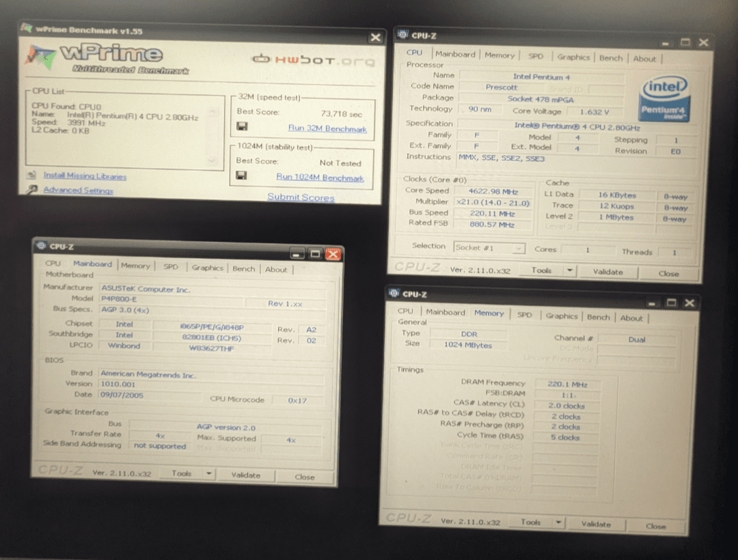Click the BIOS Version 1010.001 field
Viewport: 738px width, 560px height.
click(211, 384)
